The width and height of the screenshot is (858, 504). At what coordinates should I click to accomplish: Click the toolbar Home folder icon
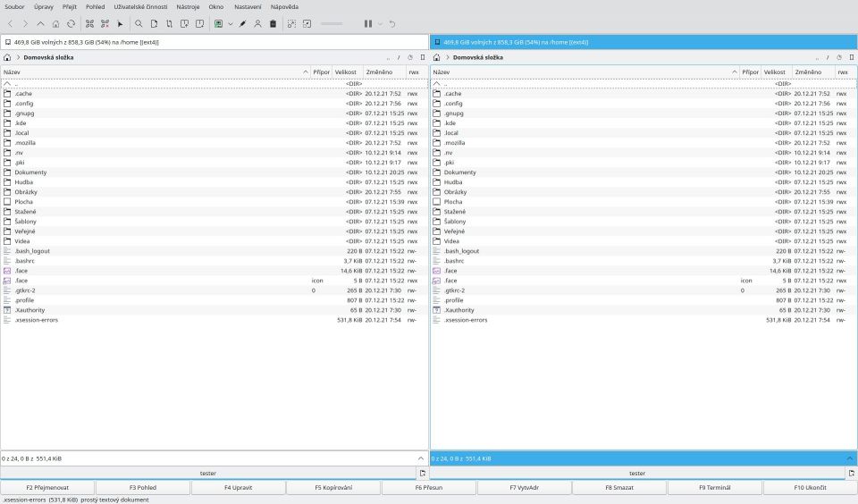pos(55,24)
